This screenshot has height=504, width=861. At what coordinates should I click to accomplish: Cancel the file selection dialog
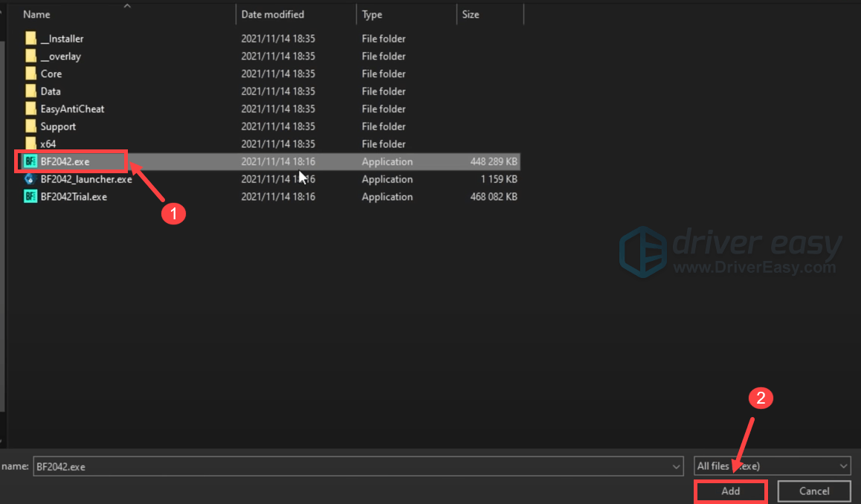[813, 491]
